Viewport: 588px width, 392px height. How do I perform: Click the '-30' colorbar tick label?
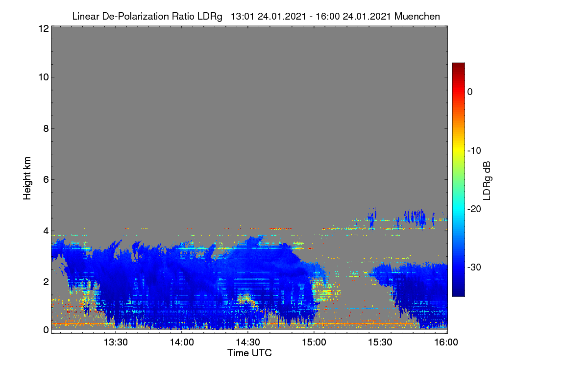point(474,268)
